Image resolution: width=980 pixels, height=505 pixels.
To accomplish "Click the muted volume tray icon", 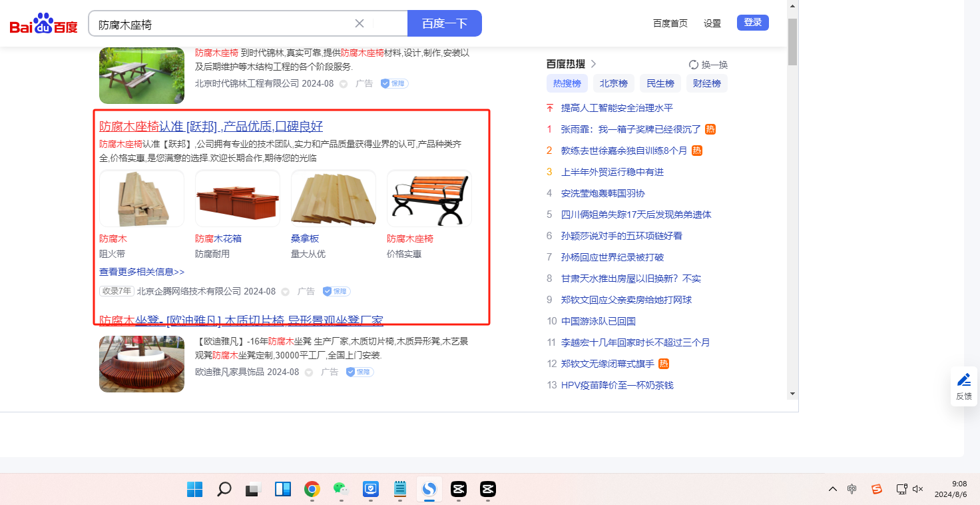I will (917, 489).
